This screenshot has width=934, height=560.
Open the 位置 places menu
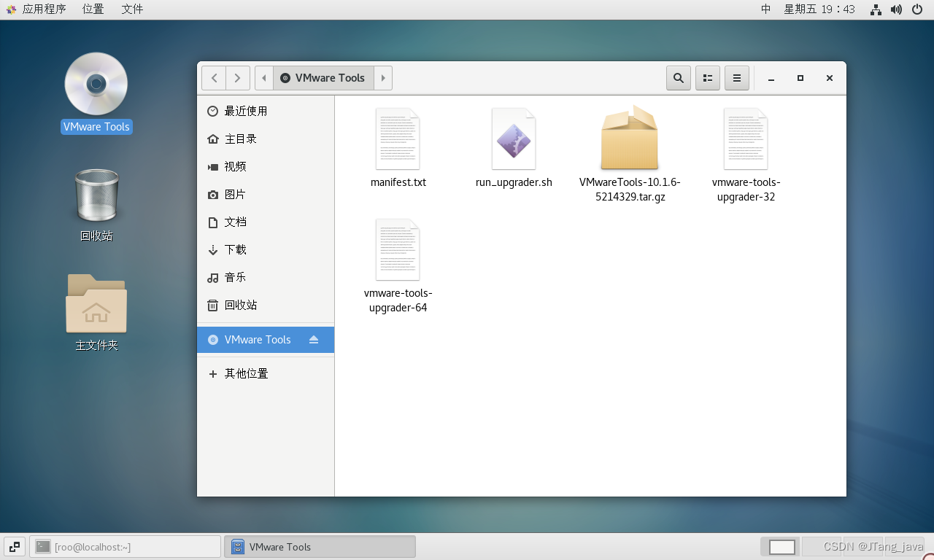pos(93,9)
